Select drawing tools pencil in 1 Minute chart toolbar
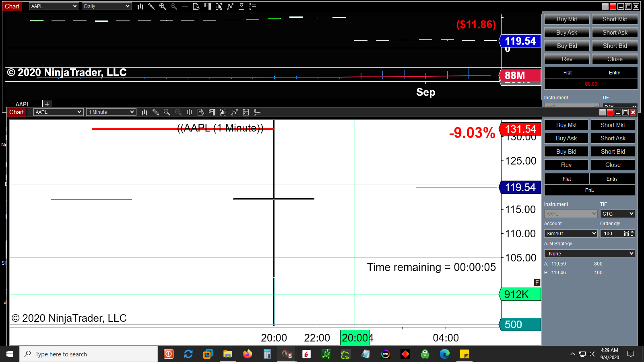The width and height of the screenshot is (644, 362). [156, 112]
